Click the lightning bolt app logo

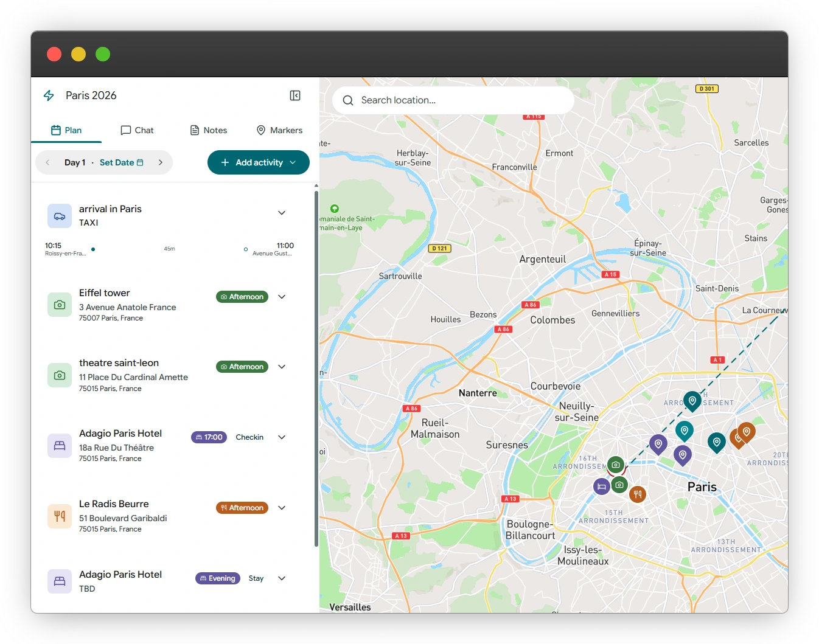[49, 95]
